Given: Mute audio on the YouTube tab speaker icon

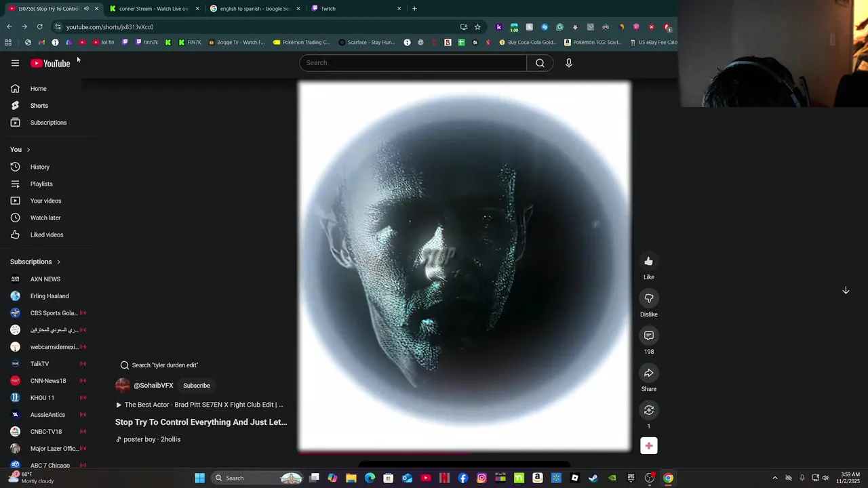Looking at the screenshot, I should 86,9.
